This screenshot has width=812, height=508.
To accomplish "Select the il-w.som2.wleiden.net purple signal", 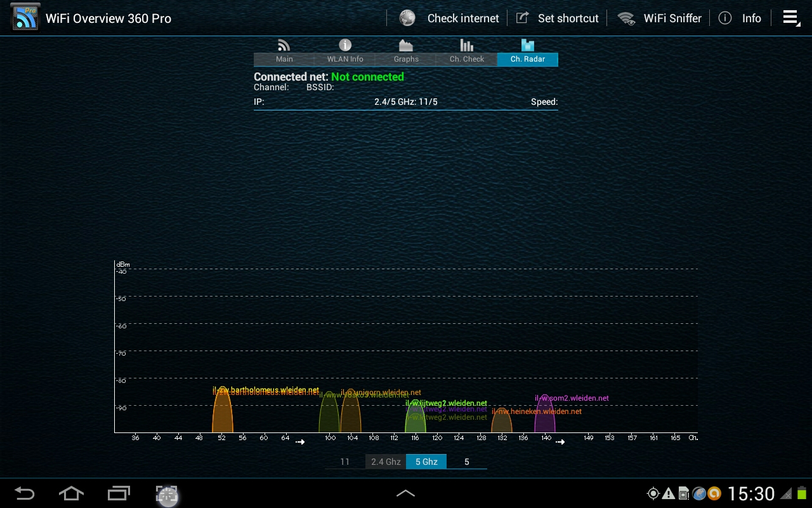I will point(545,415).
